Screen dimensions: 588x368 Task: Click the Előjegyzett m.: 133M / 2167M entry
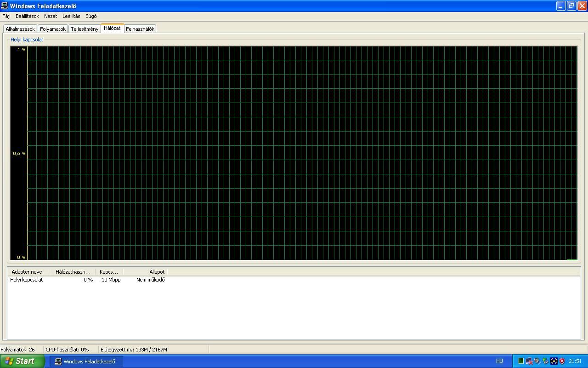[134, 350]
